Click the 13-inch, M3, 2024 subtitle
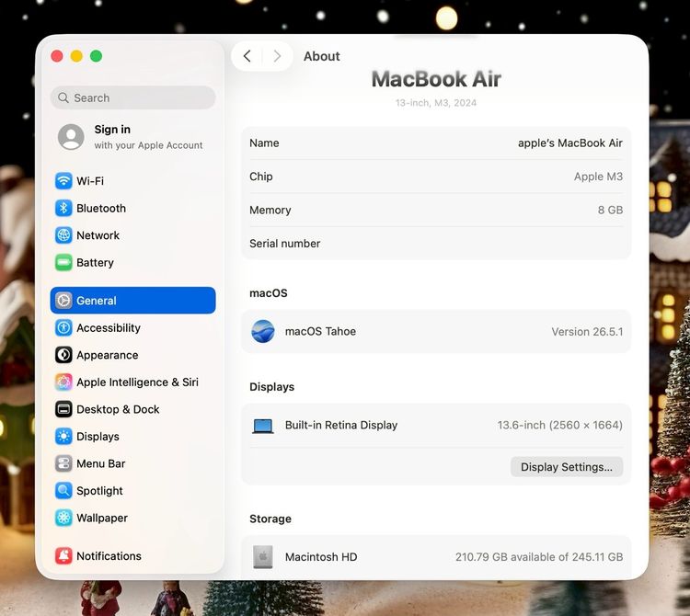 [x=436, y=103]
